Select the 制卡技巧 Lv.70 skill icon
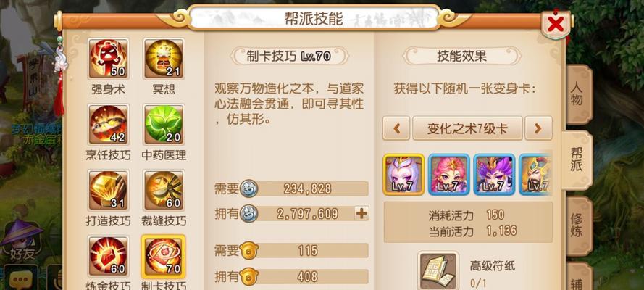 (164, 256)
